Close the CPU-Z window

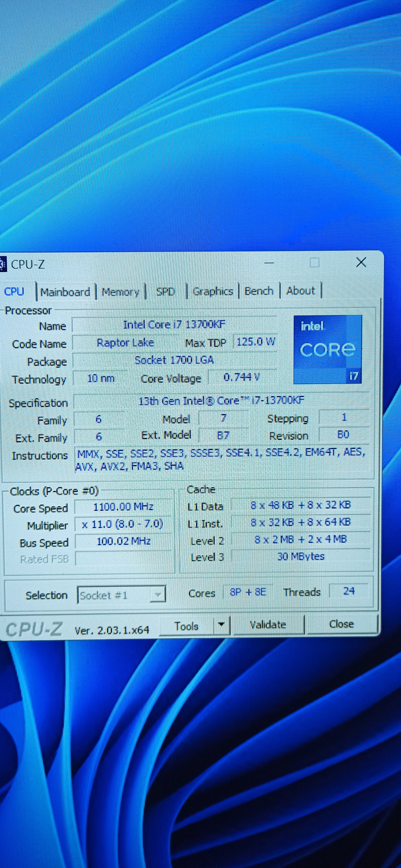[x=361, y=262]
